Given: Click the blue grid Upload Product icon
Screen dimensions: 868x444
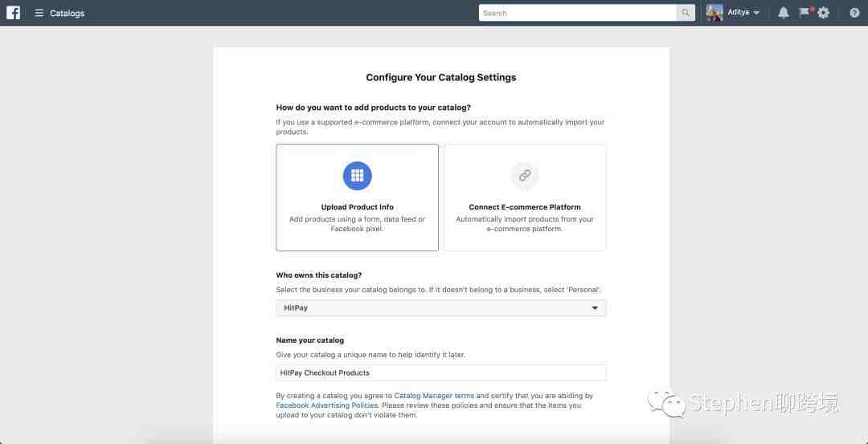Looking at the screenshot, I should click(357, 176).
